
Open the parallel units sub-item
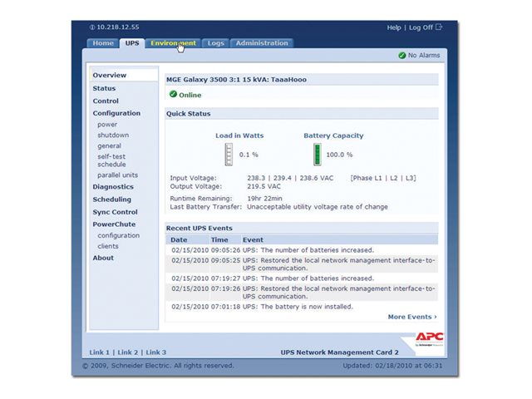coord(117,175)
